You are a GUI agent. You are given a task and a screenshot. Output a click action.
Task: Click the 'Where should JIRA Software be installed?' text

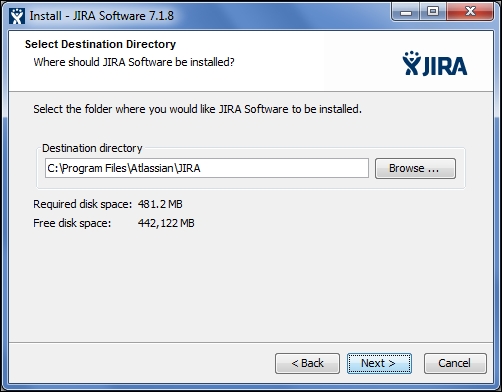tap(134, 62)
